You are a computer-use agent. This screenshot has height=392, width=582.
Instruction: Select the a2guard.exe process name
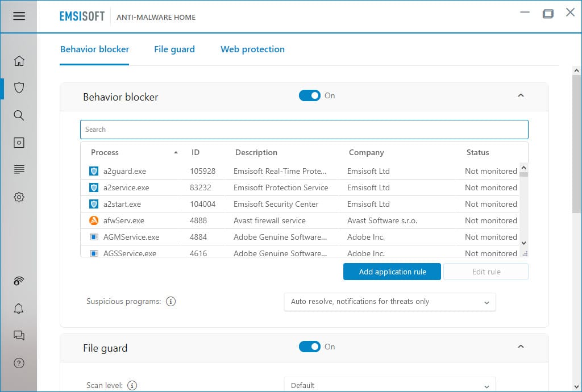tap(124, 172)
